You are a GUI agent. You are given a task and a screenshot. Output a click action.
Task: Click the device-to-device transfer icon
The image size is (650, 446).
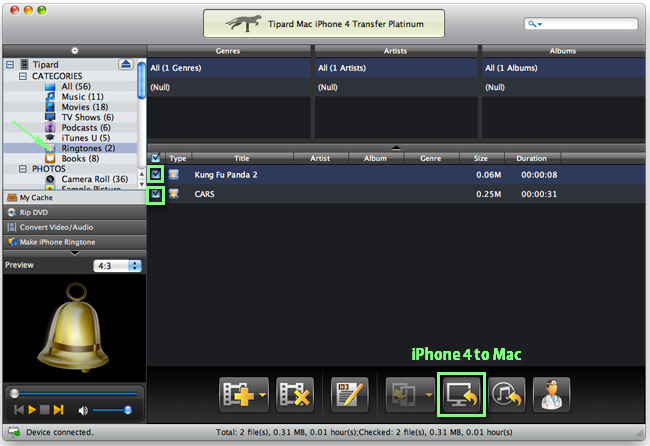tap(404, 394)
